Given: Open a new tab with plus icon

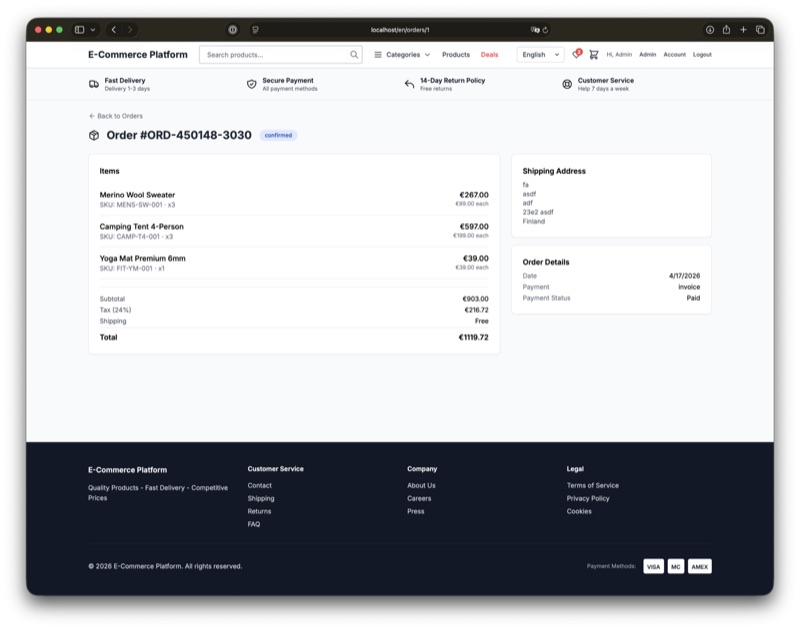Looking at the screenshot, I should 743,30.
